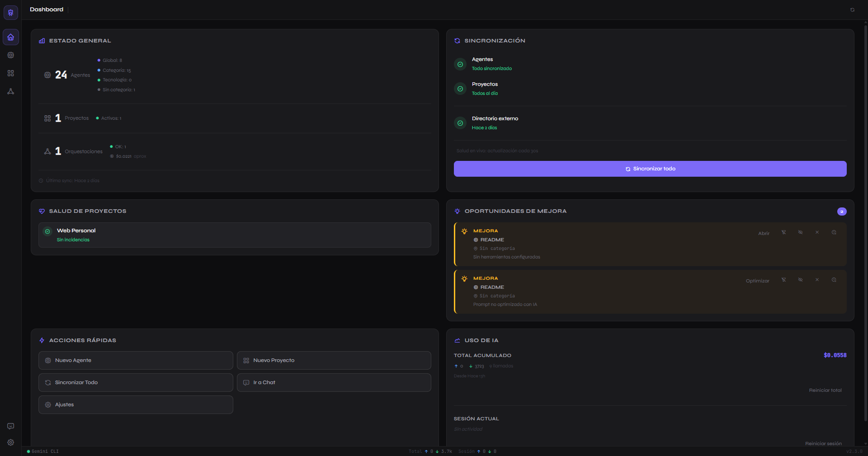The height and width of the screenshot is (456, 868).
Task: Click the refresh icon in top bar
Action: pyautogui.click(x=852, y=9)
